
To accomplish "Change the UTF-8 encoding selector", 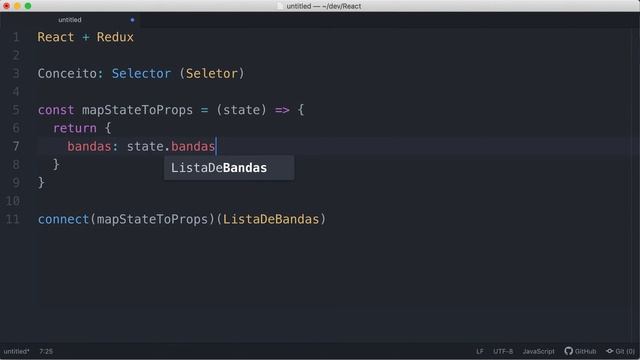I will coord(503,351).
